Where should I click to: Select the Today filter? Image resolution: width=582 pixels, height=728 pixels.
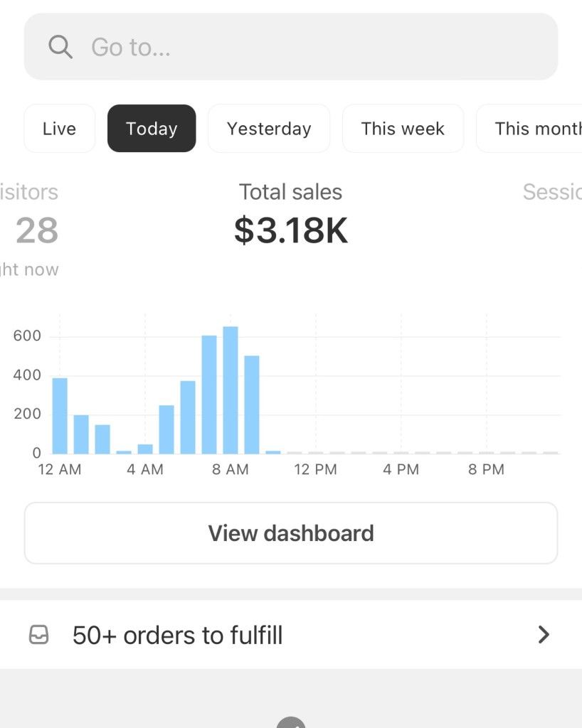[x=152, y=128]
